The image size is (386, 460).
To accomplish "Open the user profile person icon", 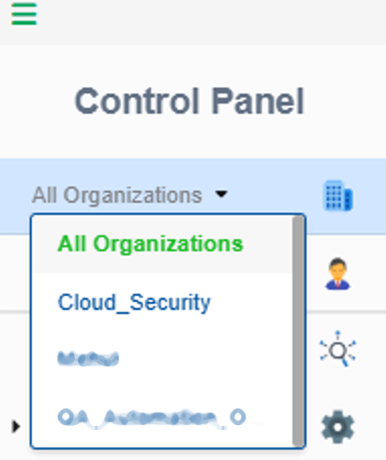I will (338, 274).
